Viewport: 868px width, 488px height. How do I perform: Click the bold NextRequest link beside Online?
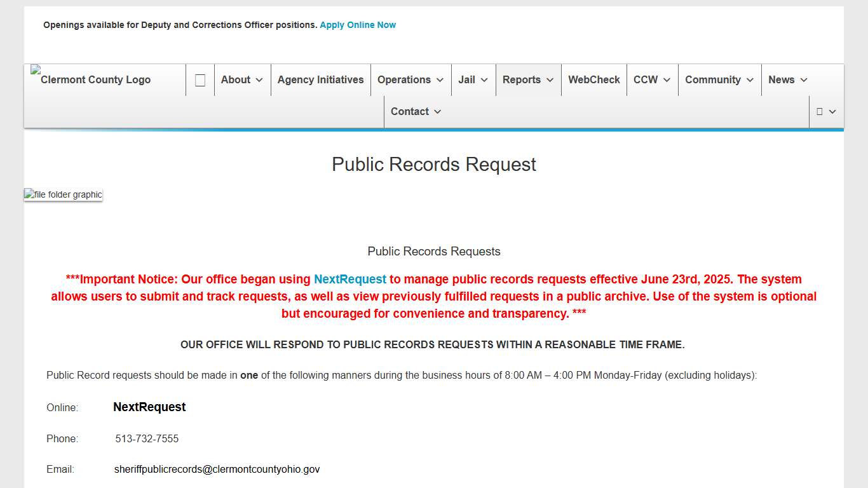(x=149, y=407)
